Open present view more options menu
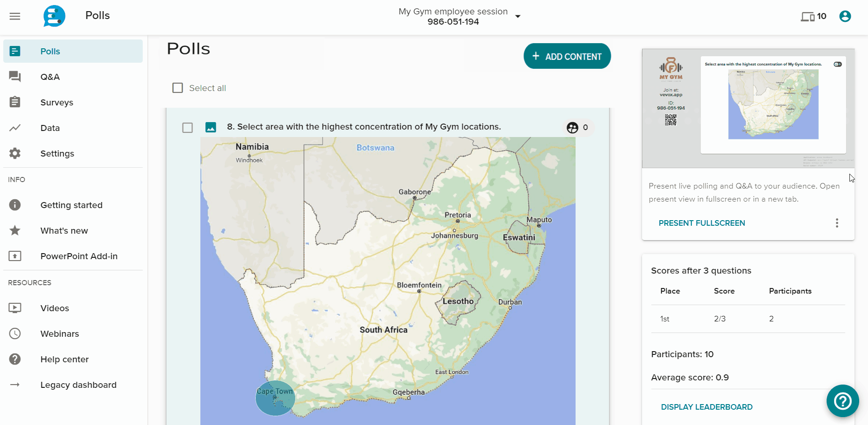868x425 pixels. [x=837, y=223]
